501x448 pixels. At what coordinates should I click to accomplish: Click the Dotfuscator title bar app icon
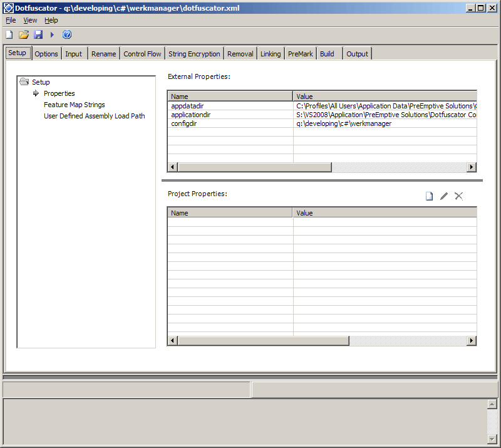[8, 8]
